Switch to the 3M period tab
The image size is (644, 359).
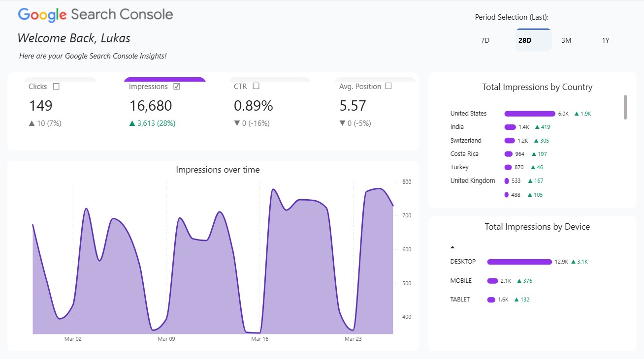point(566,40)
